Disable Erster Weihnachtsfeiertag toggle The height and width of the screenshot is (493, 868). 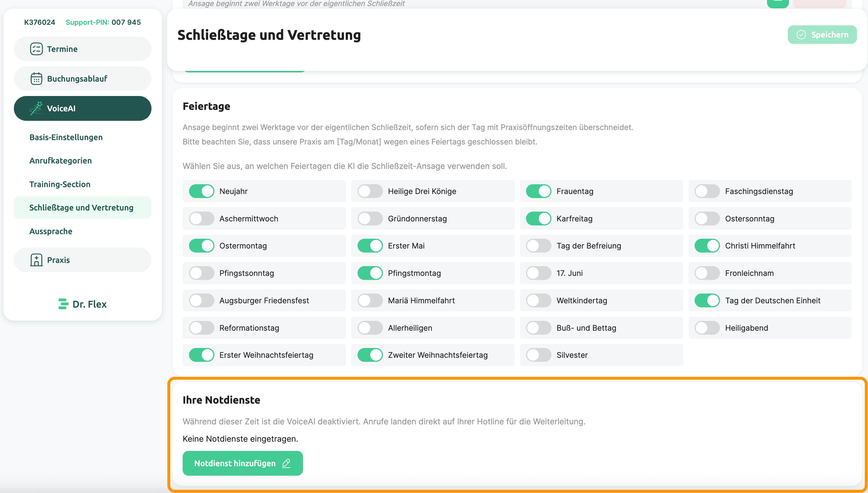pyautogui.click(x=202, y=355)
